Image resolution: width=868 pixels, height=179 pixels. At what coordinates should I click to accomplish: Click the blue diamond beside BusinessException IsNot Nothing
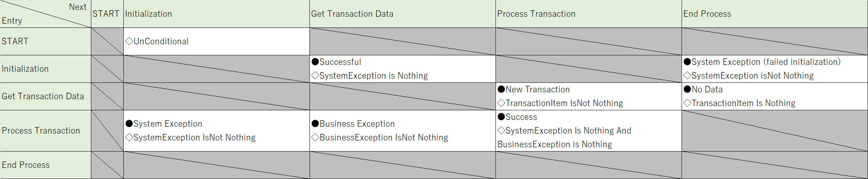315,137
